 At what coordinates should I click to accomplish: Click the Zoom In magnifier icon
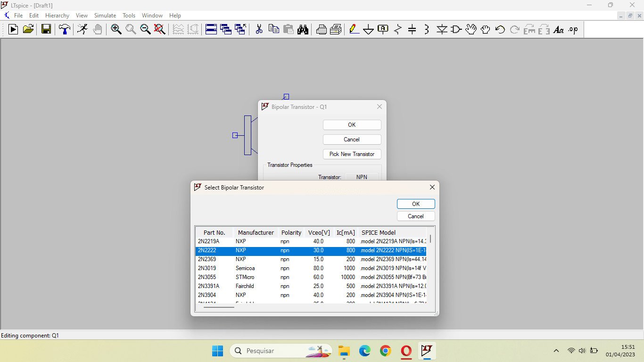[116, 30]
